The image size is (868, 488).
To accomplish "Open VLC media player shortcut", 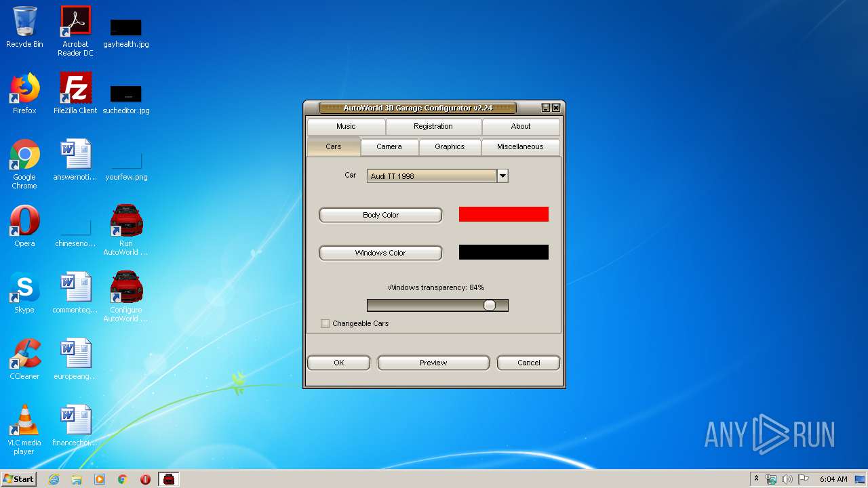I will (x=24, y=430).
